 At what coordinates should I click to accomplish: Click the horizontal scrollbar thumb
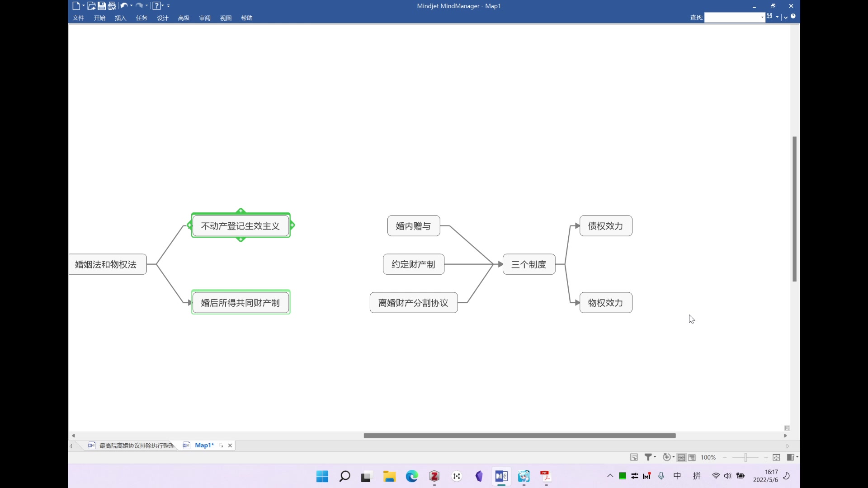pos(519,436)
